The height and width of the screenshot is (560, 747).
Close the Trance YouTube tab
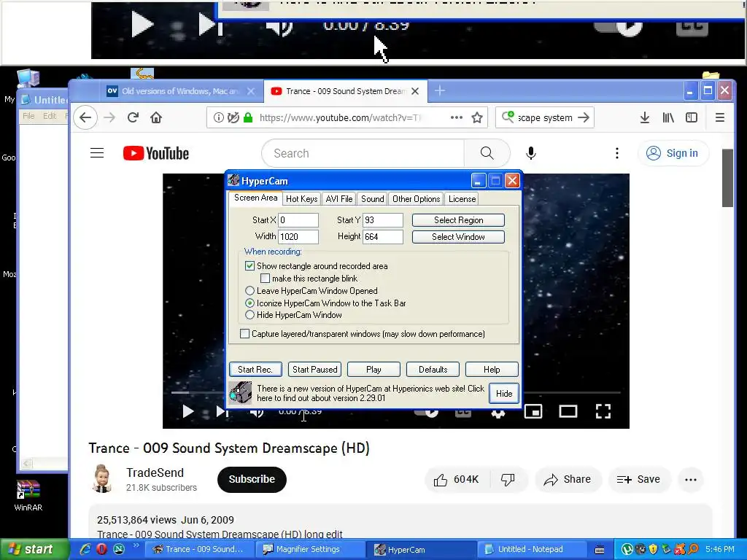[415, 91]
